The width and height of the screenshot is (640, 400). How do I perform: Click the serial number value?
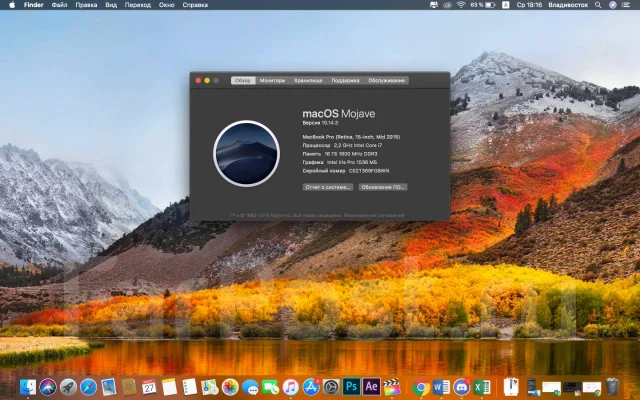369,171
